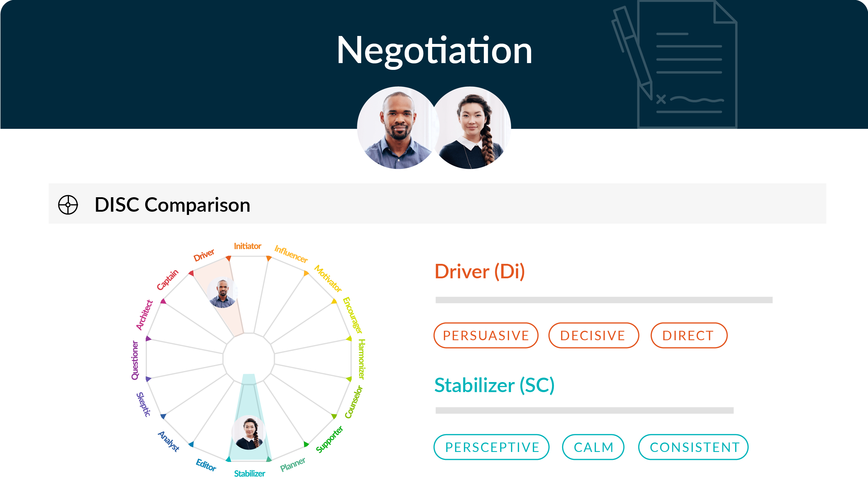This screenshot has height=500, width=868.
Task: Select the man's large profile photo
Action: (x=398, y=128)
